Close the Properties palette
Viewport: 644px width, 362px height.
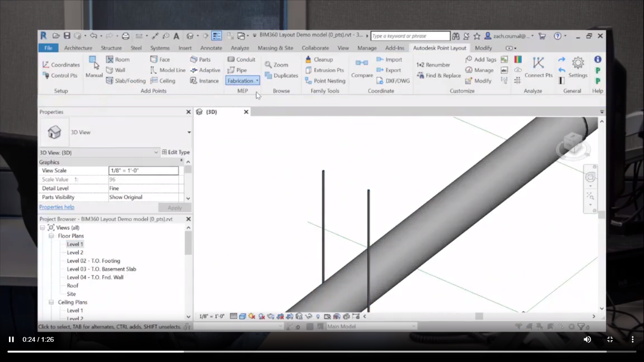tap(188, 112)
